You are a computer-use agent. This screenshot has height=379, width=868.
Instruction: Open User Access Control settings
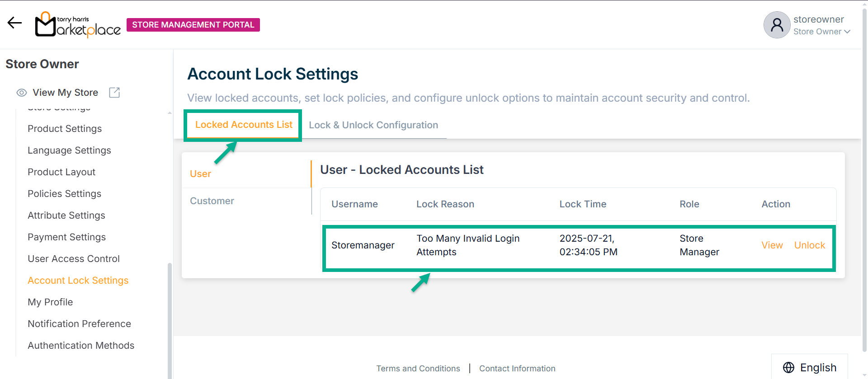coord(74,259)
